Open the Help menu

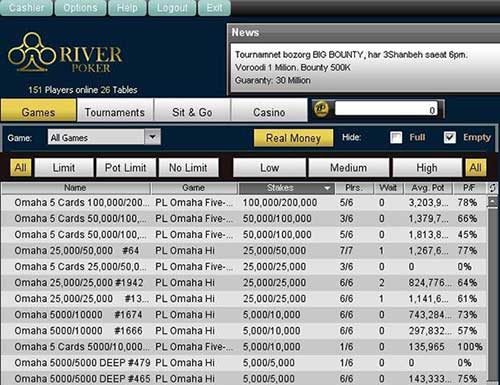[x=127, y=8]
